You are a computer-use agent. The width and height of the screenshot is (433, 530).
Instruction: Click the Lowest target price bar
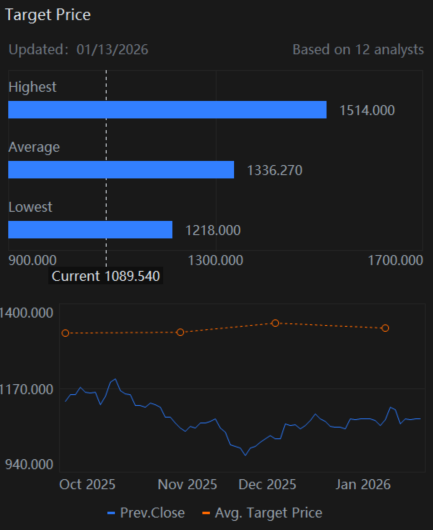click(x=90, y=230)
